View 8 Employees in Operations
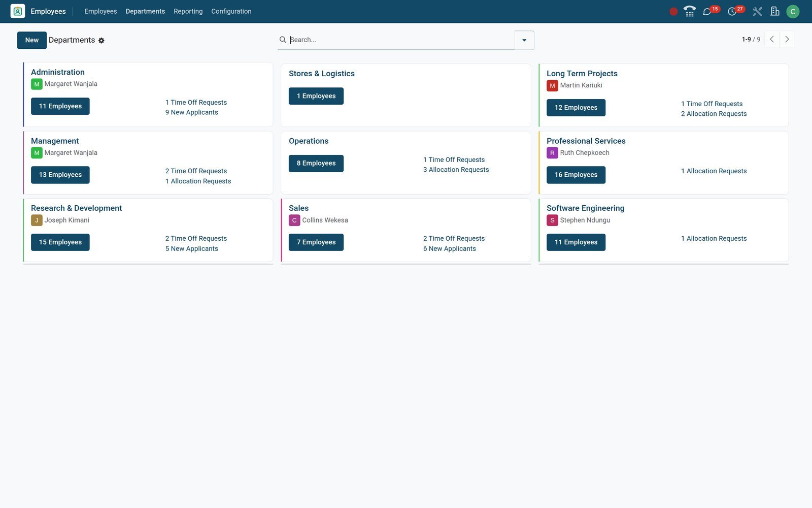 coord(316,164)
